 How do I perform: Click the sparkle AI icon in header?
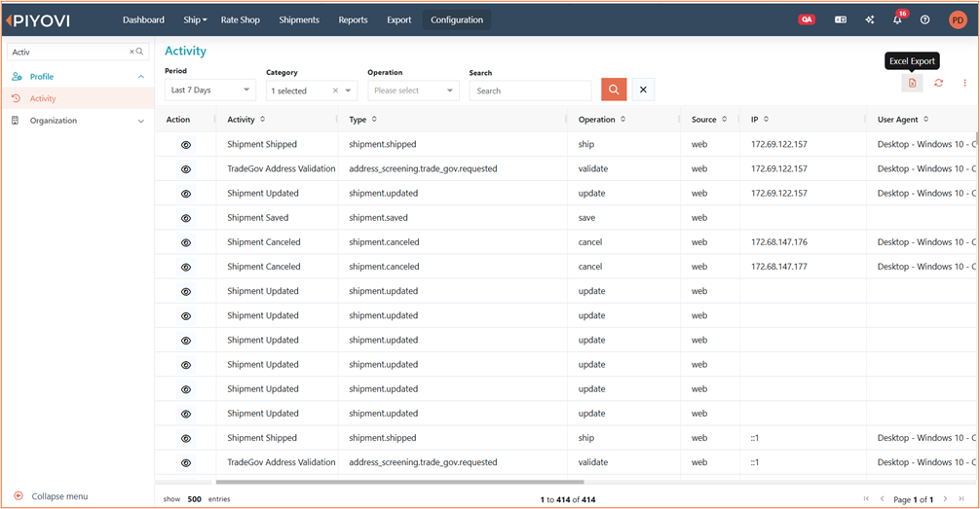pos(869,20)
